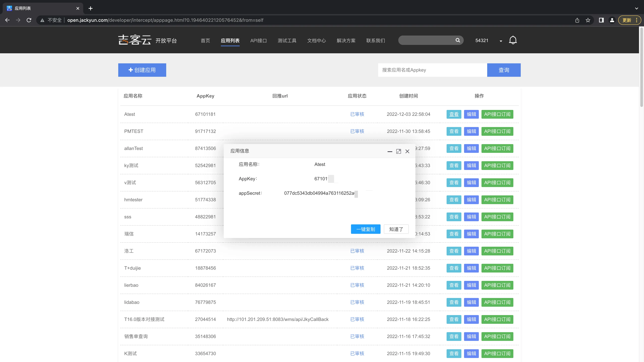Screen dimensions: 644x362
Task: Open the notification bell
Action: [513, 40]
